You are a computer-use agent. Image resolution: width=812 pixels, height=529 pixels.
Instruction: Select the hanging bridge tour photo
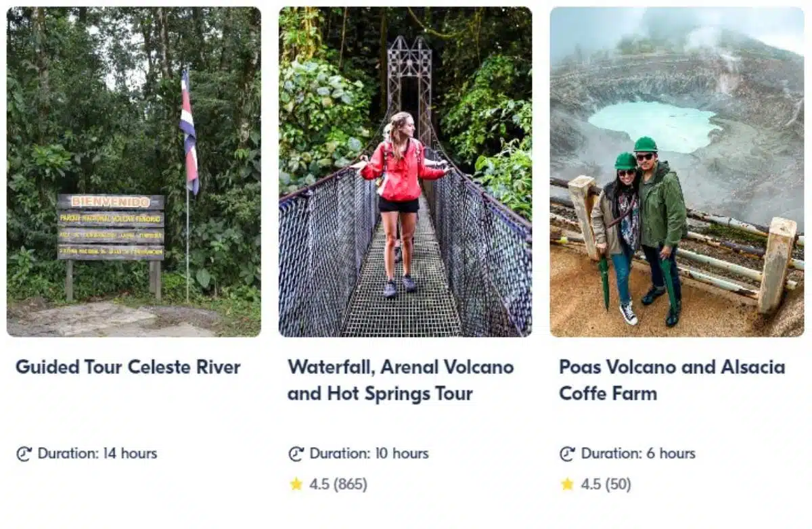point(405,172)
